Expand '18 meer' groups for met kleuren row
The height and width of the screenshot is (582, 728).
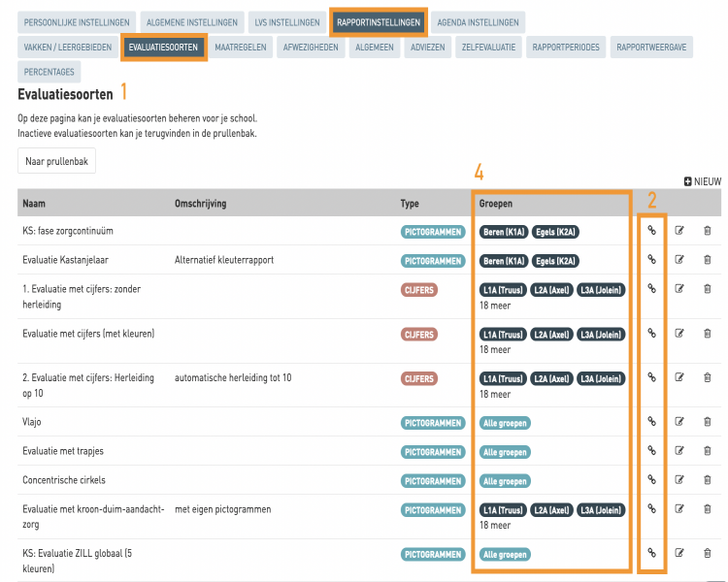495,349
